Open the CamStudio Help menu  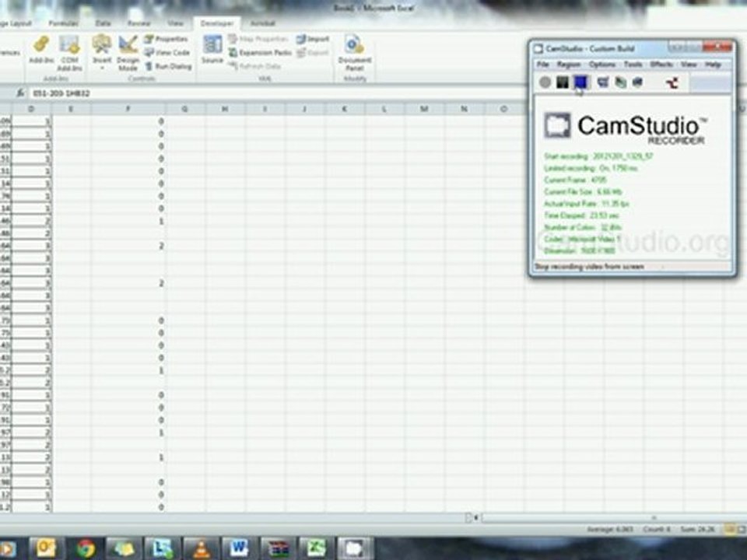click(713, 65)
